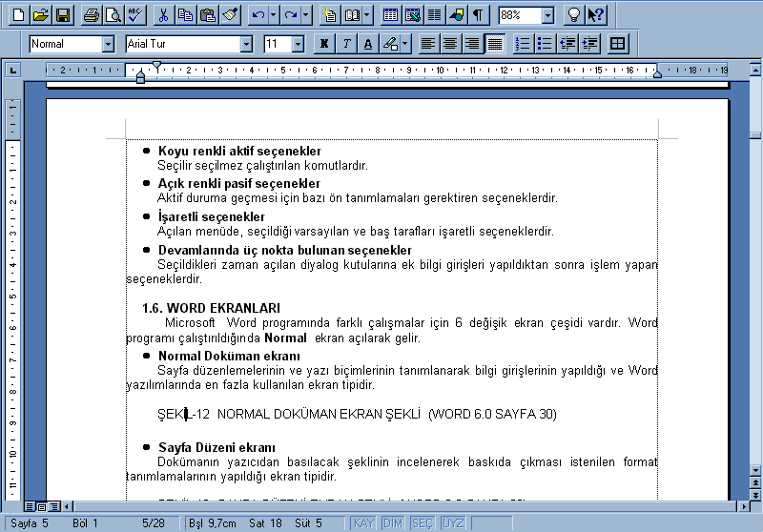Print the document with printer icon
Viewport: 763px width, 532px height.
click(91, 15)
